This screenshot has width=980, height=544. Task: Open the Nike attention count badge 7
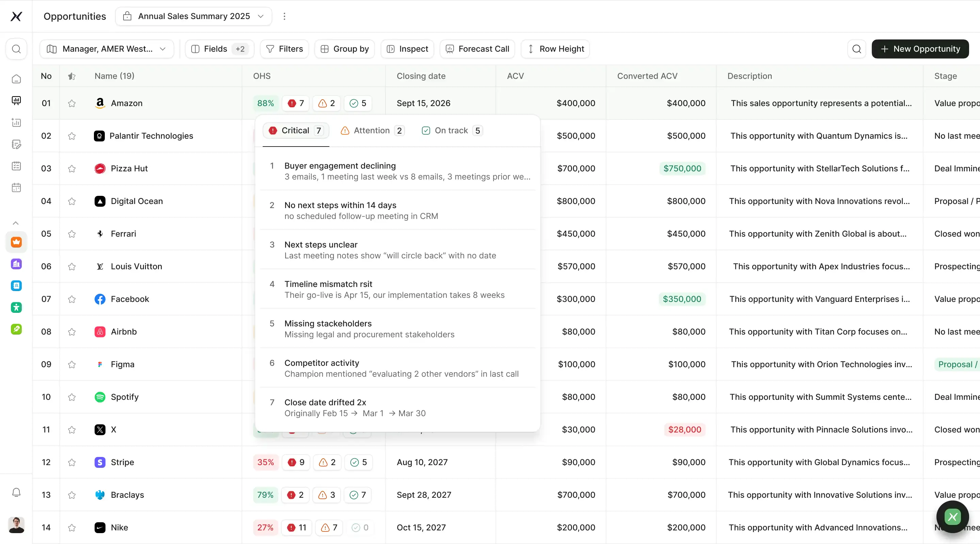coord(329,528)
